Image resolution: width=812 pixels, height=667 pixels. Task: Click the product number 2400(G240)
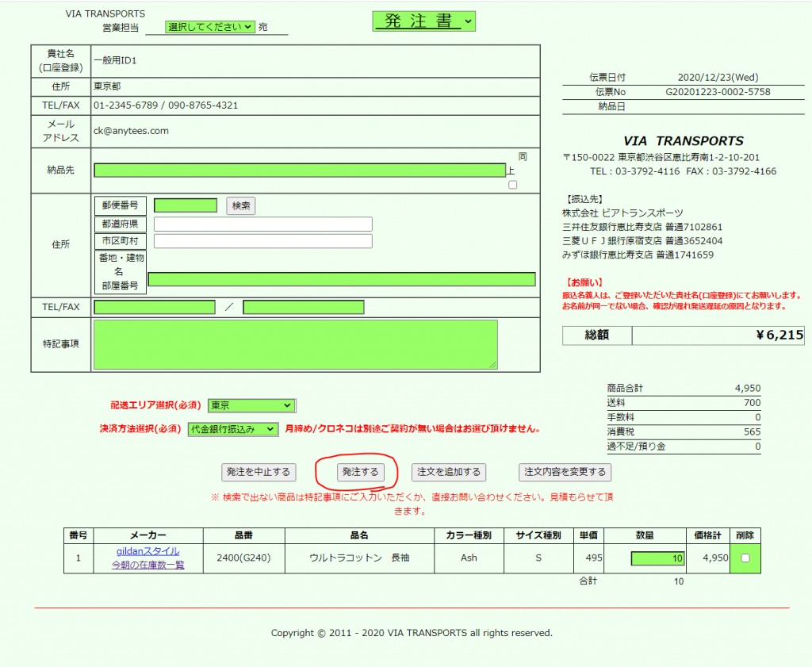[x=243, y=558]
